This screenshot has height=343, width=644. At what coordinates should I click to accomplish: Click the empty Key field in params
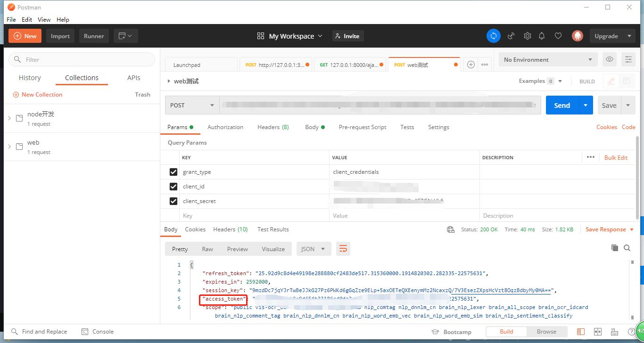[254, 215]
